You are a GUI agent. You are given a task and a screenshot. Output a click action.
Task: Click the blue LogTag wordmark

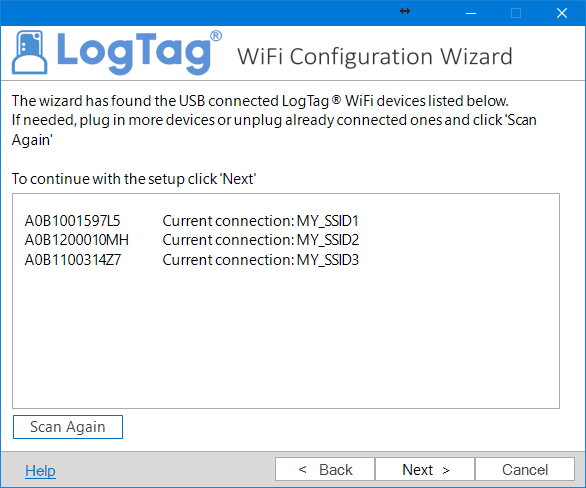coord(139,52)
